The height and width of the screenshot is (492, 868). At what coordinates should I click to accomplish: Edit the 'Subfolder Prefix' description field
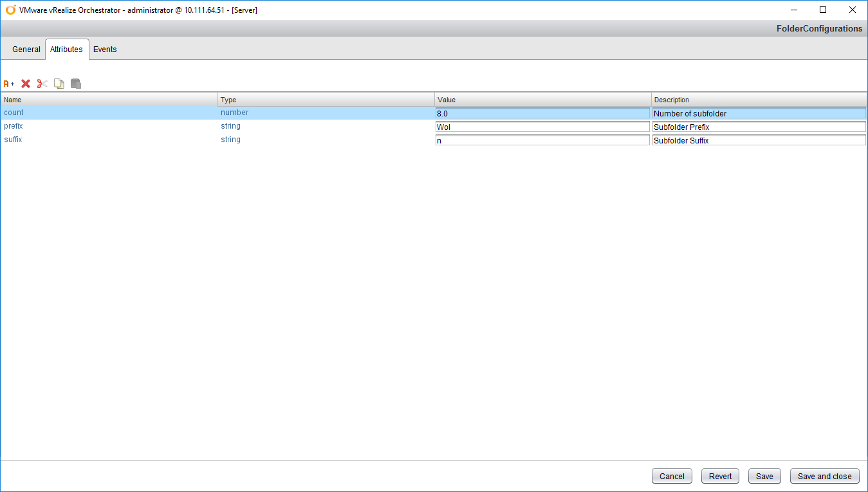(759, 127)
